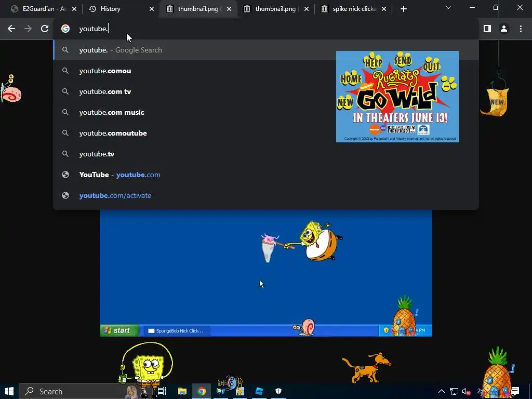The height and width of the screenshot is (399, 532).
Task: Click the shield icon in the game tray
Action: (386, 330)
